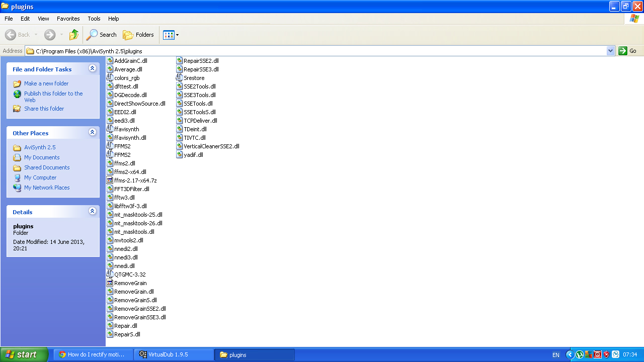
Task: Click the uTorrent tray icon
Action: (580, 354)
